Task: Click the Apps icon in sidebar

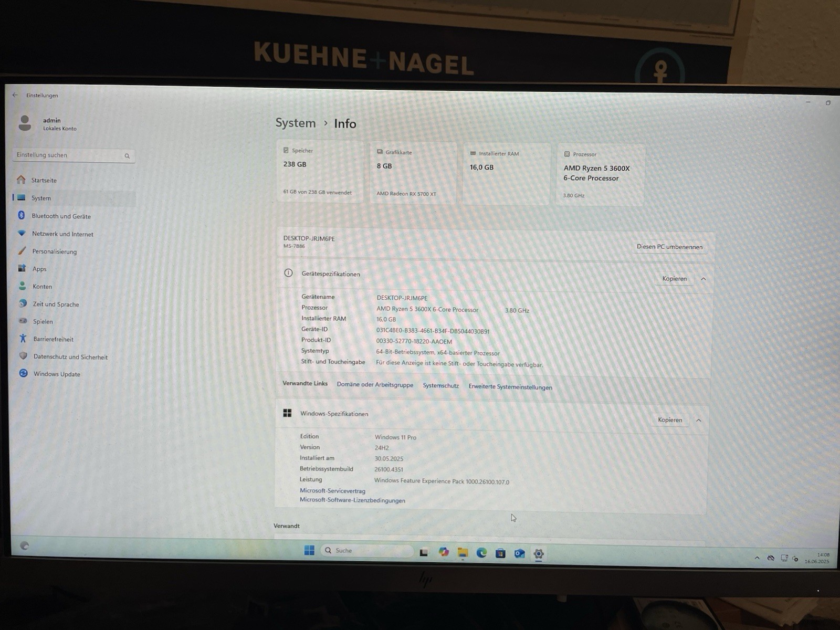Action: click(22, 268)
